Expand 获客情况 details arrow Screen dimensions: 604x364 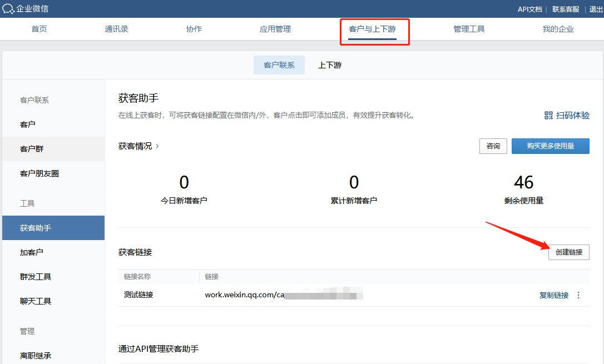coord(157,146)
